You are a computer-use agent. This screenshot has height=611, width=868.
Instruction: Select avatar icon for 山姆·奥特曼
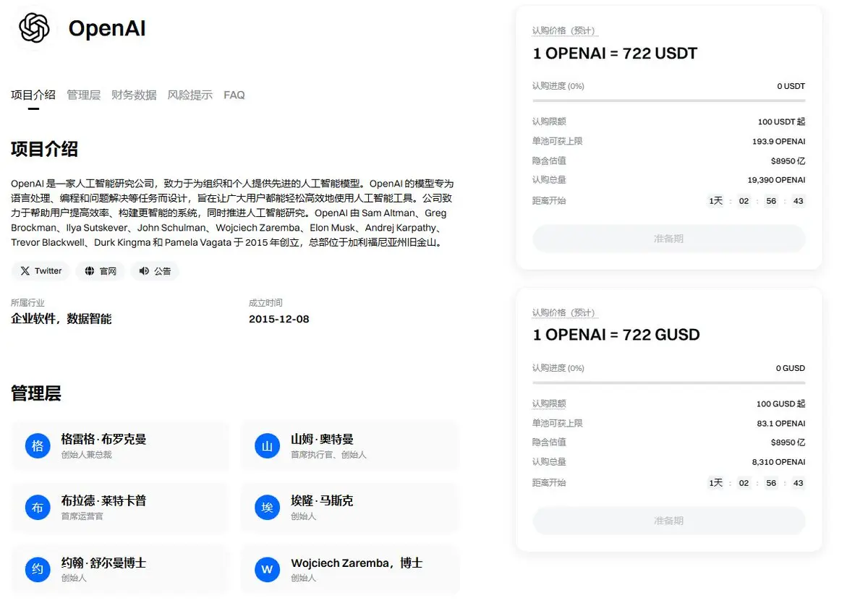(x=267, y=446)
